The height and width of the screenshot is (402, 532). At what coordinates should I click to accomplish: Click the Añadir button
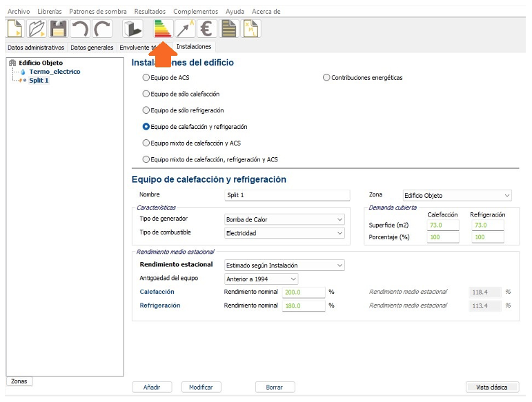pos(152,388)
